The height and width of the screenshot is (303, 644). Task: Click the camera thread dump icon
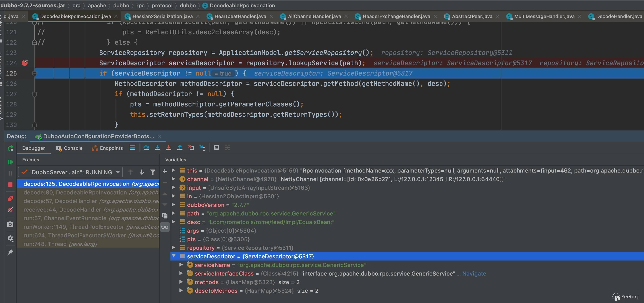10,224
